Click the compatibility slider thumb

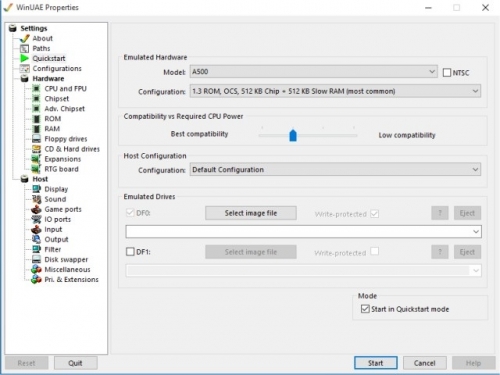[293, 135]
